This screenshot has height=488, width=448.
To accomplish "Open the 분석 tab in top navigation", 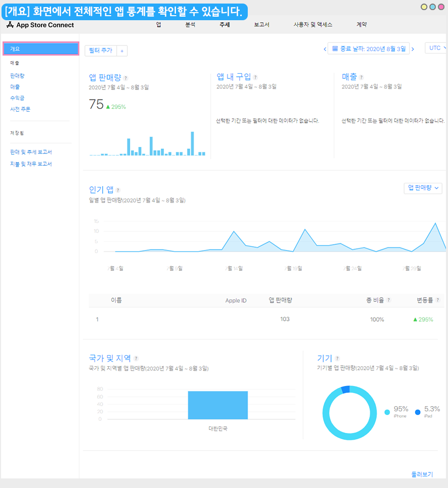I will coord(190,24).
